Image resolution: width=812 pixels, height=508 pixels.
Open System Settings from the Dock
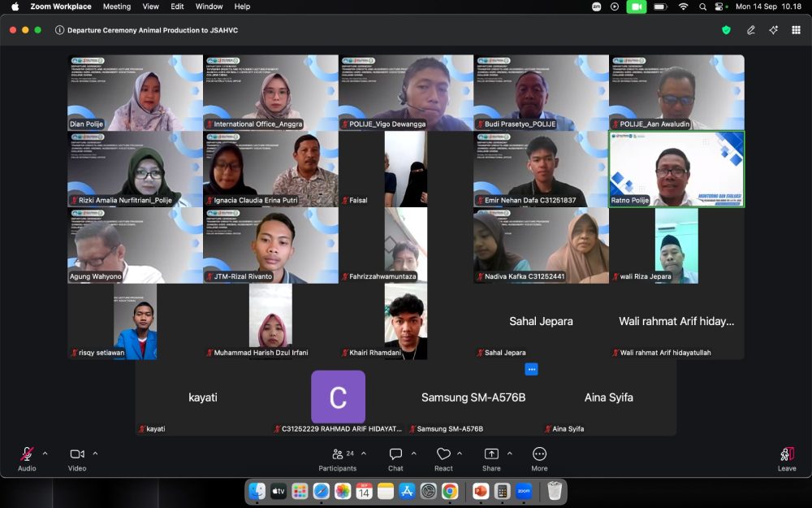pos(428,490)
